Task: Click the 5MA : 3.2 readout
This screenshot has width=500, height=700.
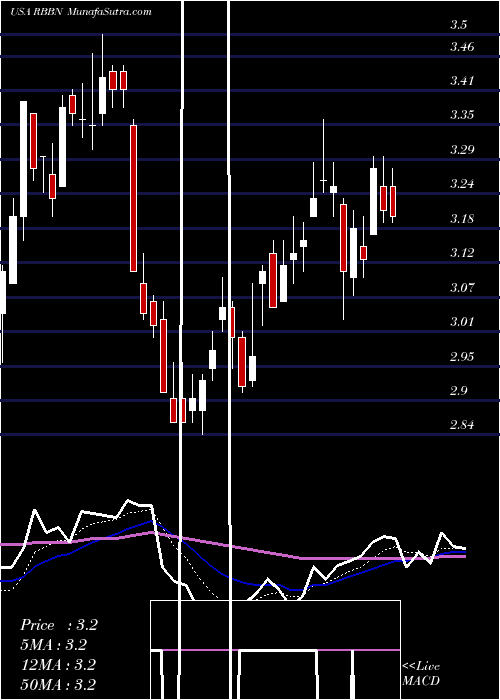Action: point(54,645)
